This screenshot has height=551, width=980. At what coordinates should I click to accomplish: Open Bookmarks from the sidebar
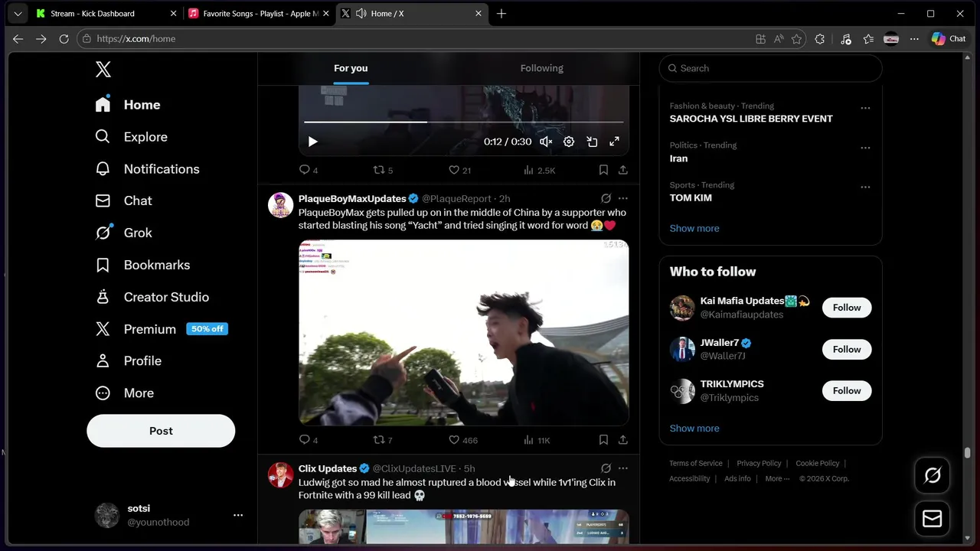[142, 265]
